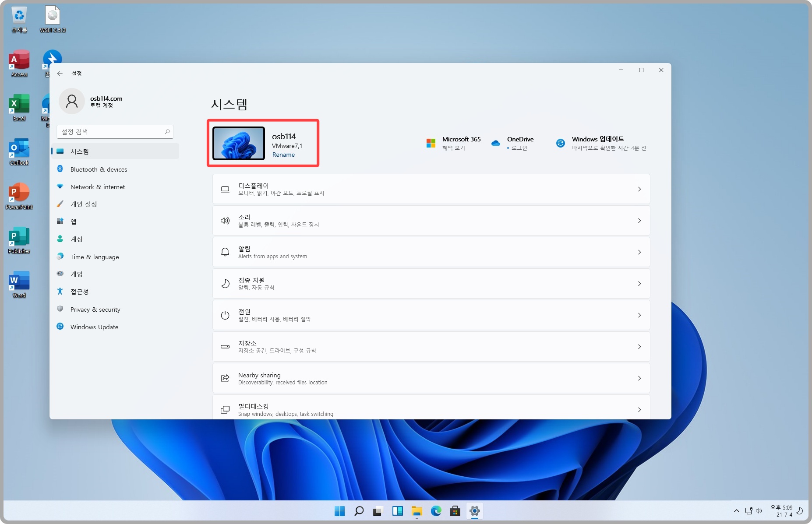Click the Rename link for osb114
This screenshot has height=524, width=812.
(x=283, y=155)
